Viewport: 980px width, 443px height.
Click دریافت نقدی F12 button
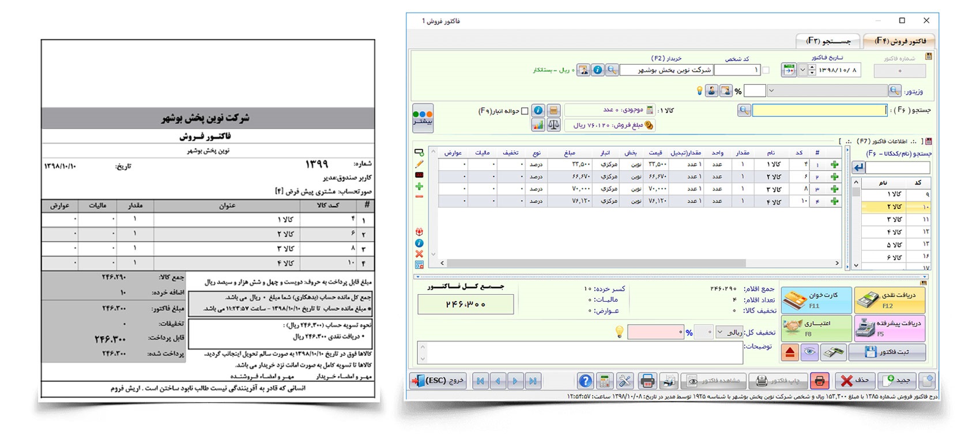point(889,300)
